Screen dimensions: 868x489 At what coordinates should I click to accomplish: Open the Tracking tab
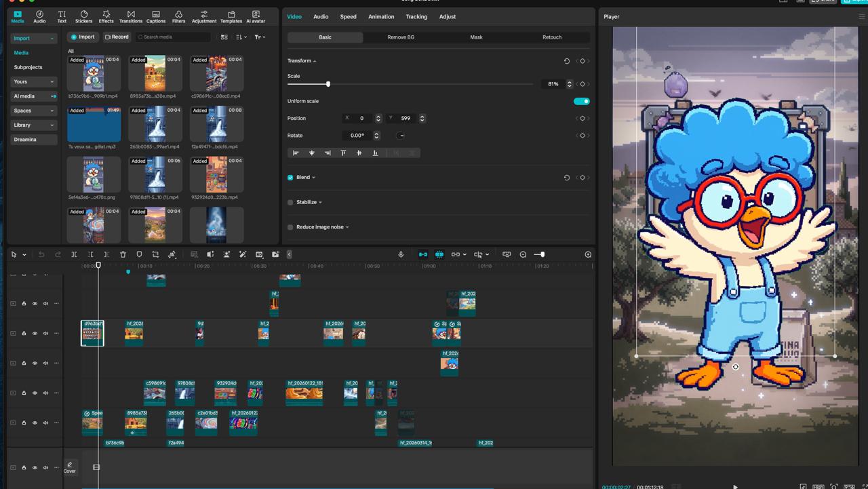tap(416, 16)
